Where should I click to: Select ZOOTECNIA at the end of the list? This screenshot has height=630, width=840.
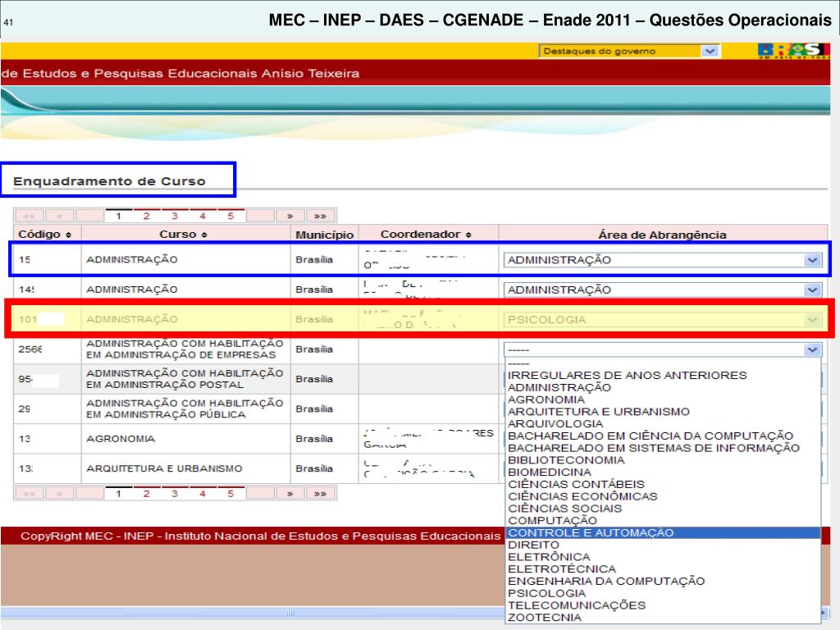coord(663,617)
